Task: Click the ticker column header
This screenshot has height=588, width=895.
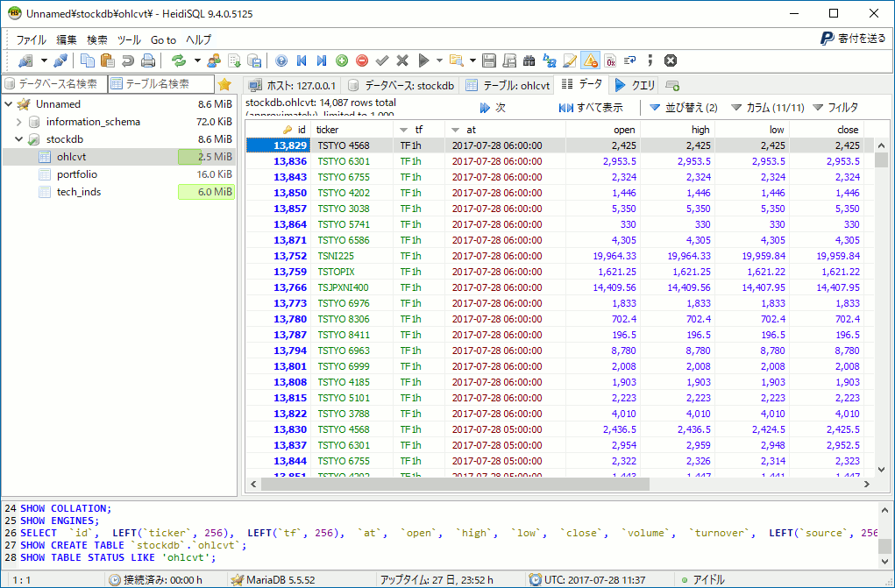Action: [352, 130]
